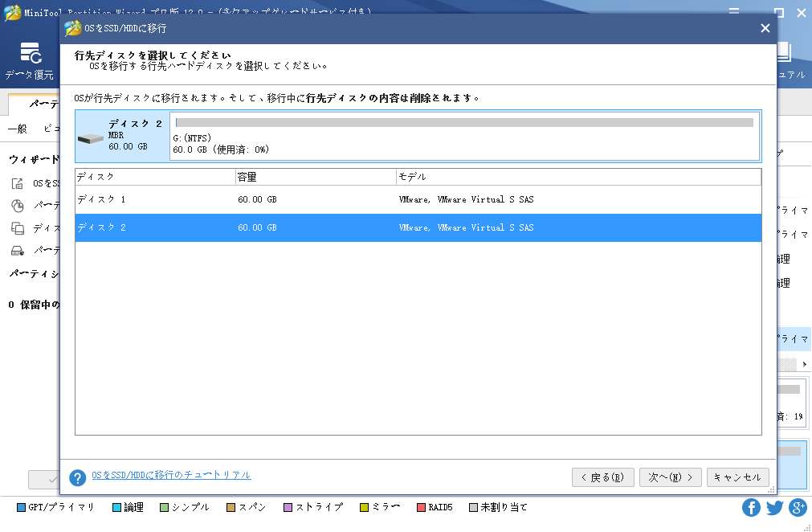Sort by the 容量 column header
This screenshot has height=532, width=812.
tap(316, 177)
